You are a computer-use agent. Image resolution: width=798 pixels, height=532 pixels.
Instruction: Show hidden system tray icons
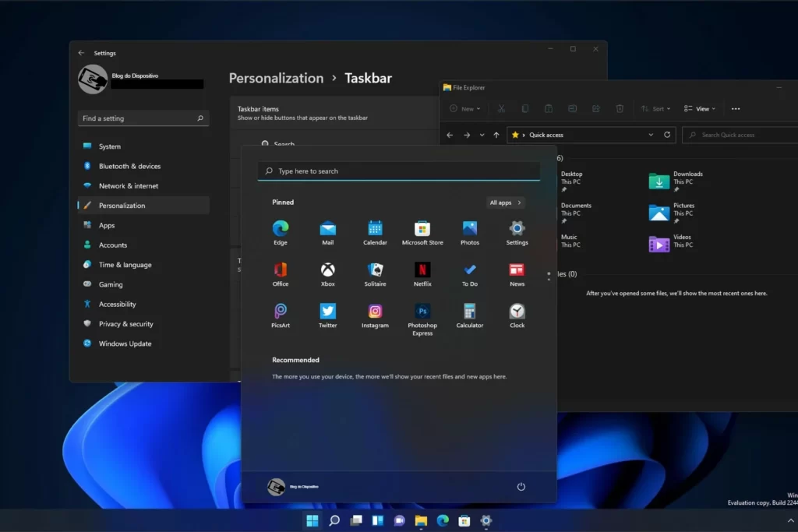point(790,520)
